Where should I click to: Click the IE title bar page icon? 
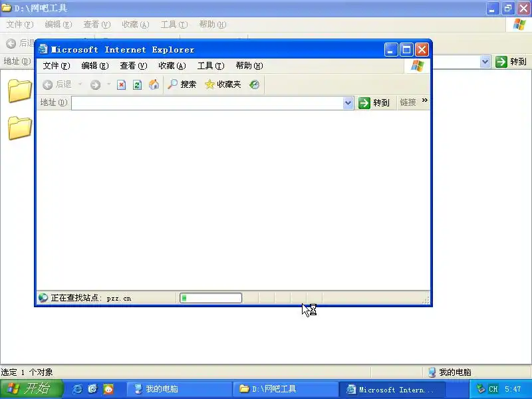(43, 49)
